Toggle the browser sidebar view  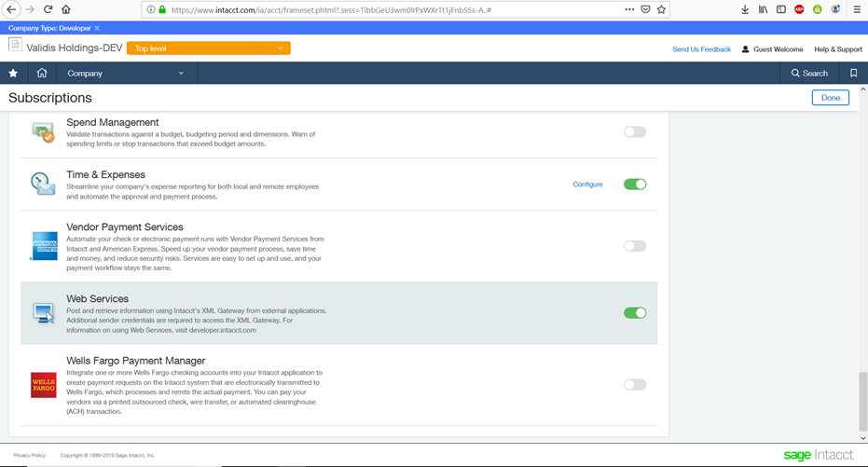click(x=781, y=9)
